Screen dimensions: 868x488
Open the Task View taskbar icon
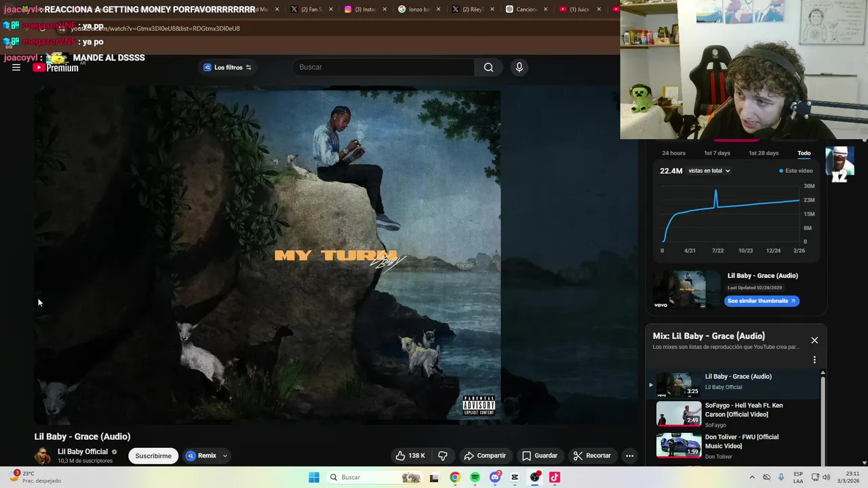coord(435,477)
